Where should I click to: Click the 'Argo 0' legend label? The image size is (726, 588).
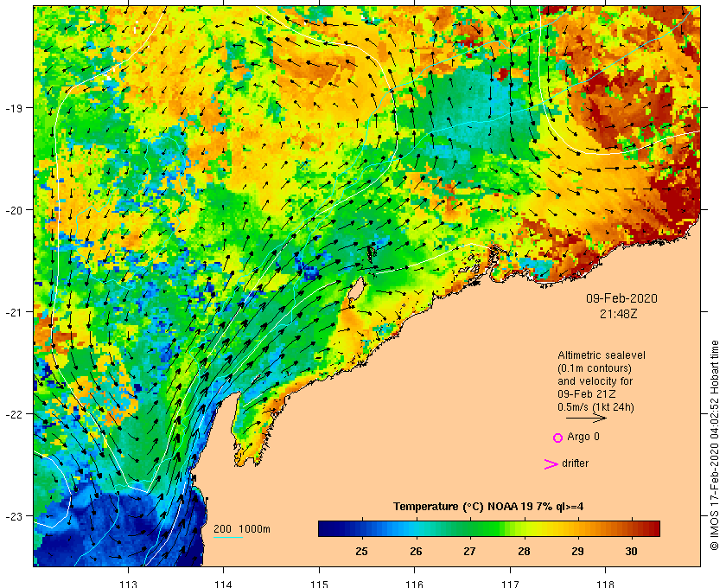[x=583, y=437]
